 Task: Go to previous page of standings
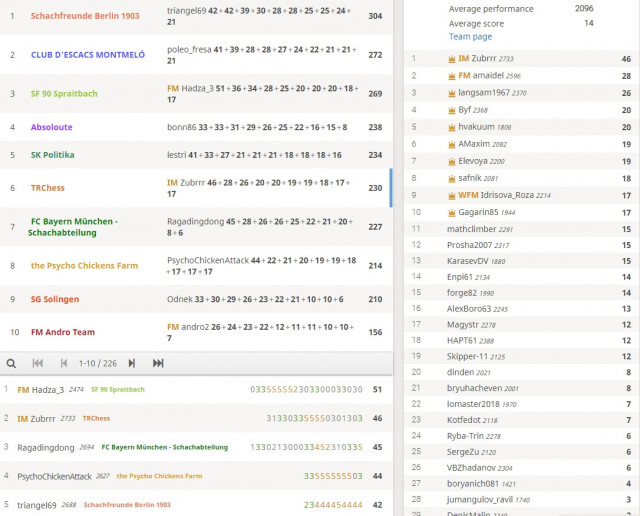coord(64,363)
